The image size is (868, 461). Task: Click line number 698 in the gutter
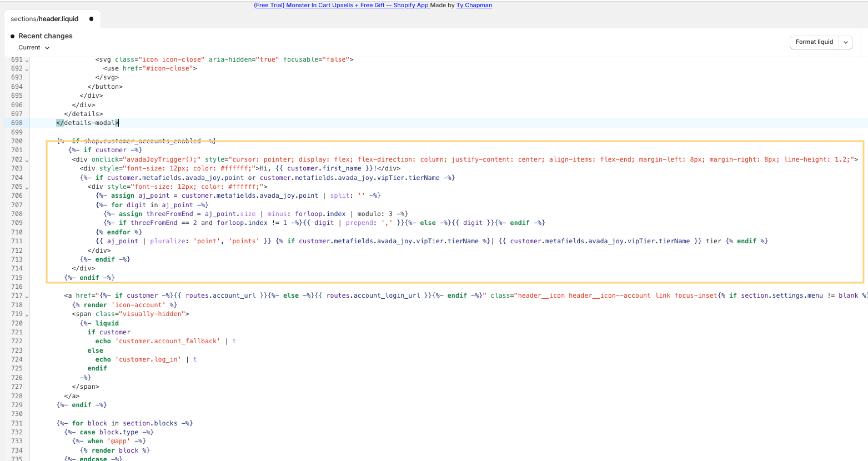point(17,123)
